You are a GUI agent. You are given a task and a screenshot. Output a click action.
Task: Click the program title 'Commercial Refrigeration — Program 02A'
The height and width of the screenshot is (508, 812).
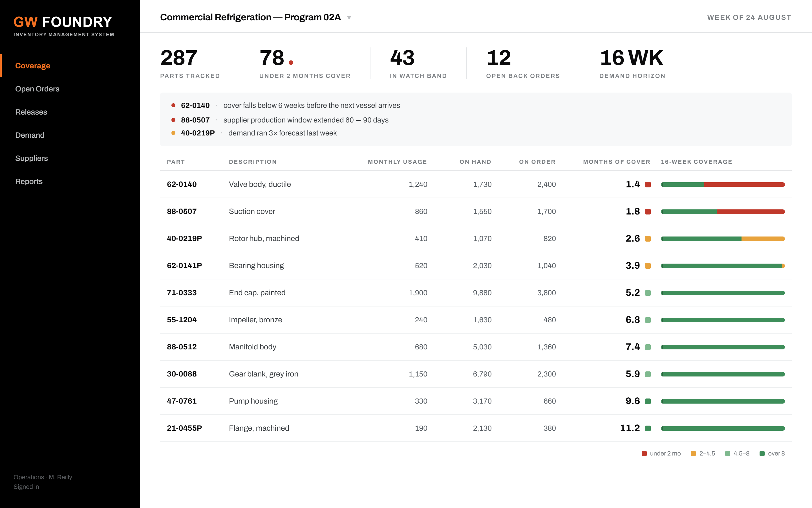(x=250, y=17)
